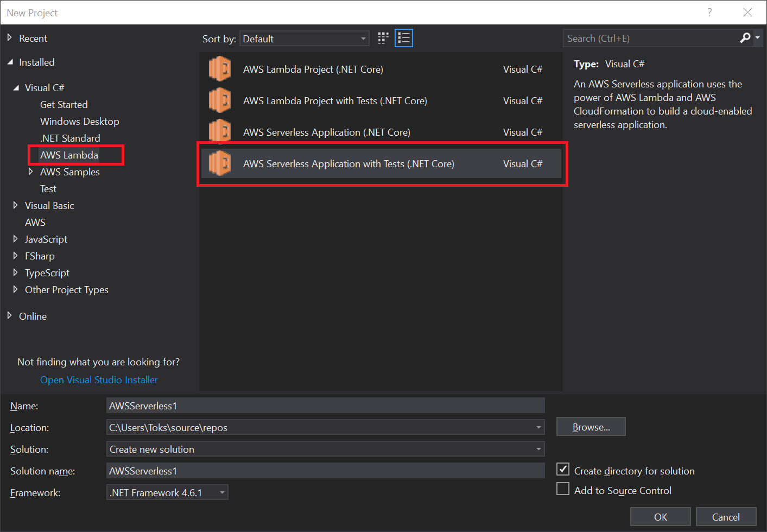767x532 pixels.
Task: Select .NET Standard category
Action: (70, 138)
